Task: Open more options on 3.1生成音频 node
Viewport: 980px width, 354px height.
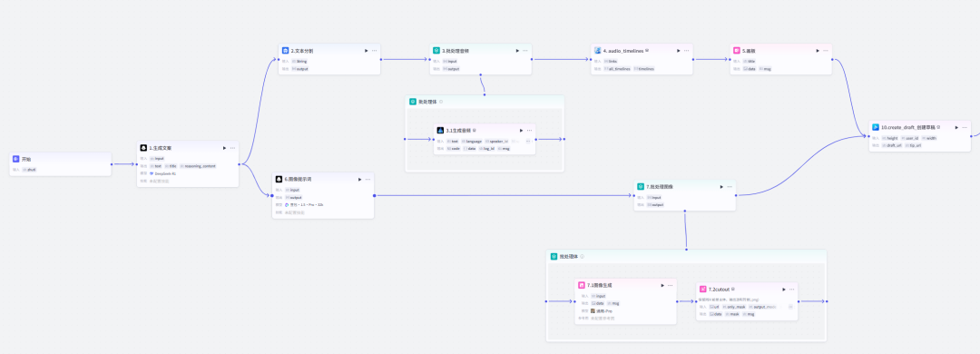Action: coord(529,131)
